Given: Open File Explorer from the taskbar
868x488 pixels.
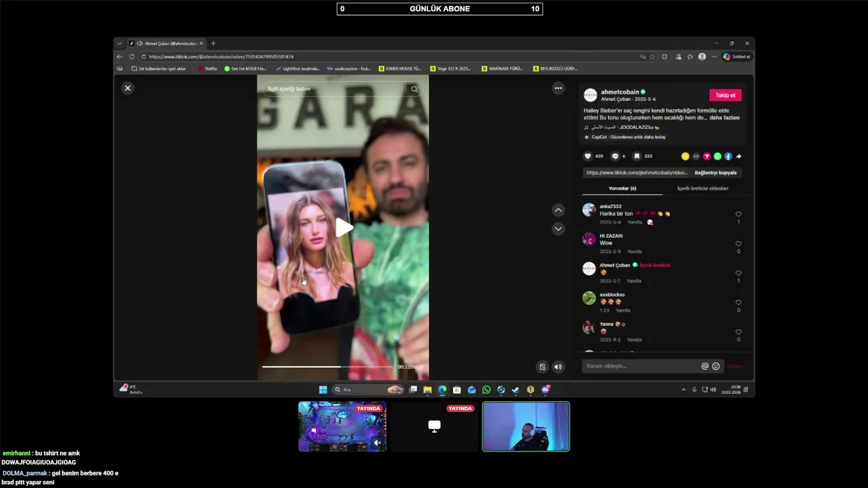Looking at the screenshot, I should point(427,390).
